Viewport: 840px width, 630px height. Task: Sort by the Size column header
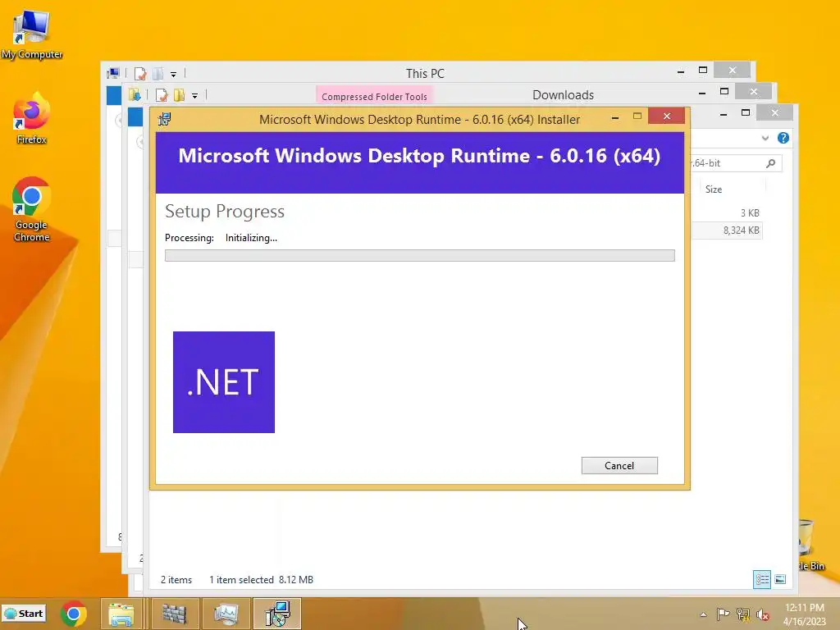714,189
